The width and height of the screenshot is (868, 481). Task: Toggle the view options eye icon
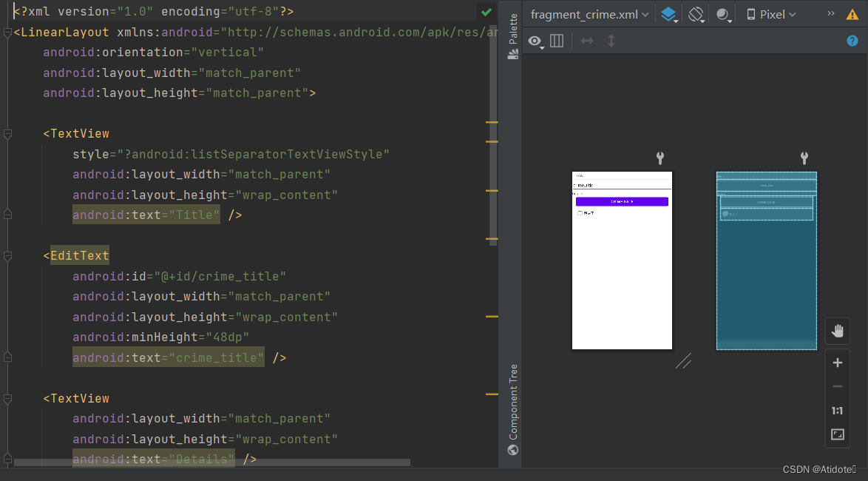coord(535,41)
